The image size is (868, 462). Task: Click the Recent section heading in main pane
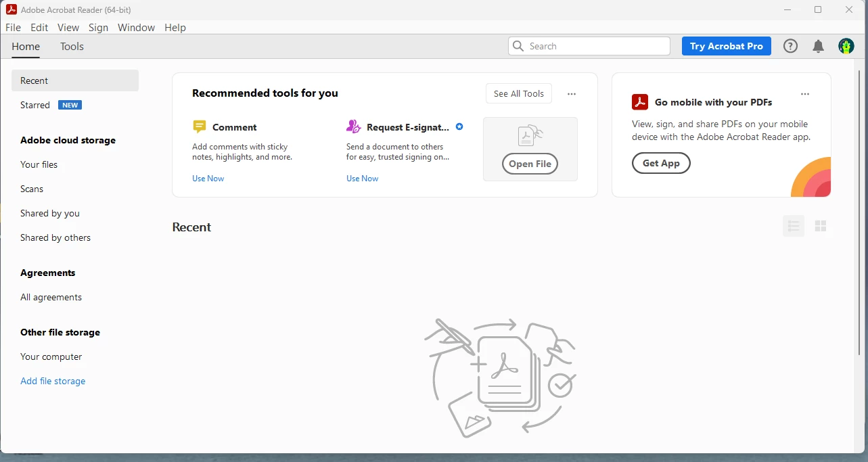click(191, 227)
